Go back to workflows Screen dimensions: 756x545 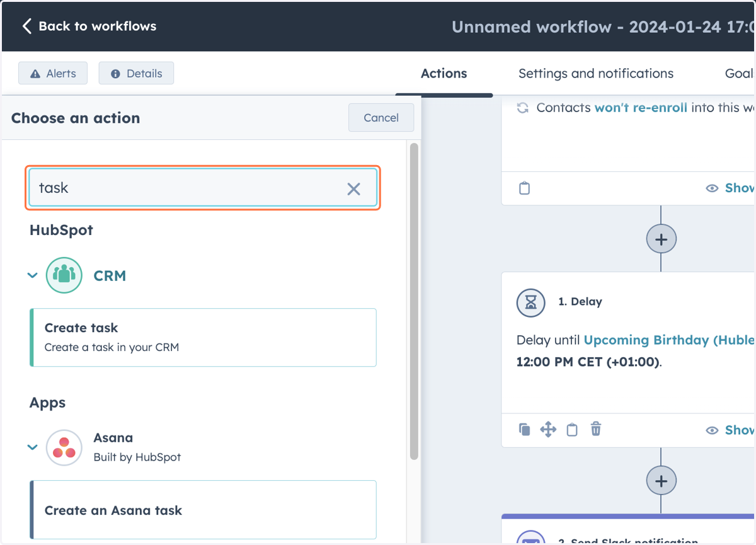pos(89,26)
